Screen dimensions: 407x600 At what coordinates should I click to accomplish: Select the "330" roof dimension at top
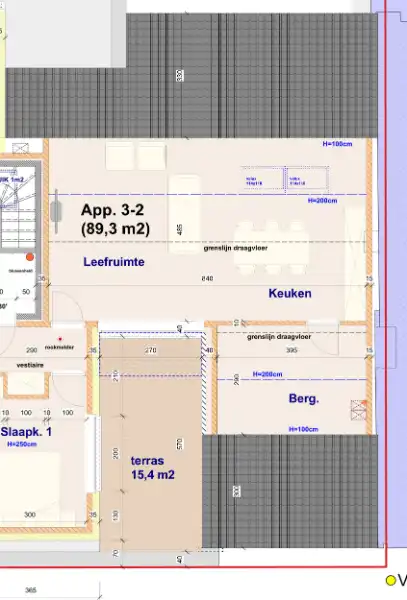point(179,75)
